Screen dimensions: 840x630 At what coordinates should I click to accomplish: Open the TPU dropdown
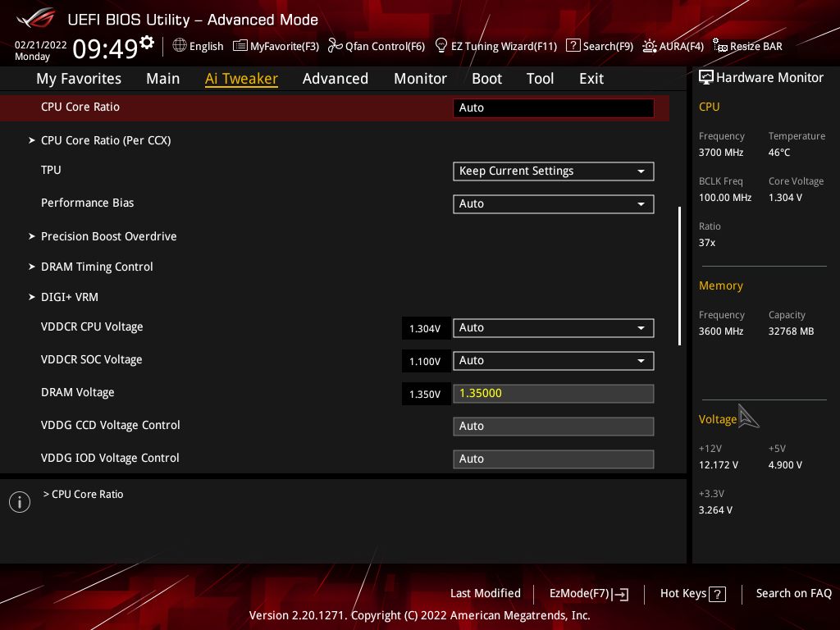(554, 171)
